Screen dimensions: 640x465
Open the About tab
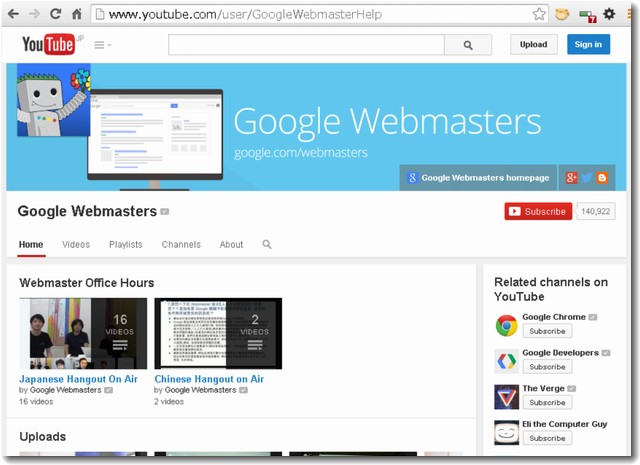[x=231, y=245]
